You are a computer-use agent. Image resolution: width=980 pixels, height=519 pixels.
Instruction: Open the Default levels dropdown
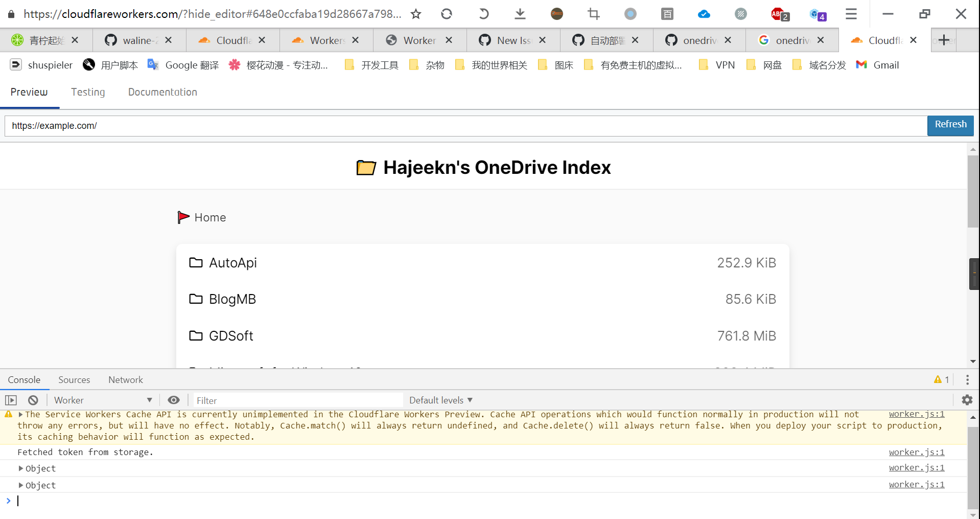point(440,400)
